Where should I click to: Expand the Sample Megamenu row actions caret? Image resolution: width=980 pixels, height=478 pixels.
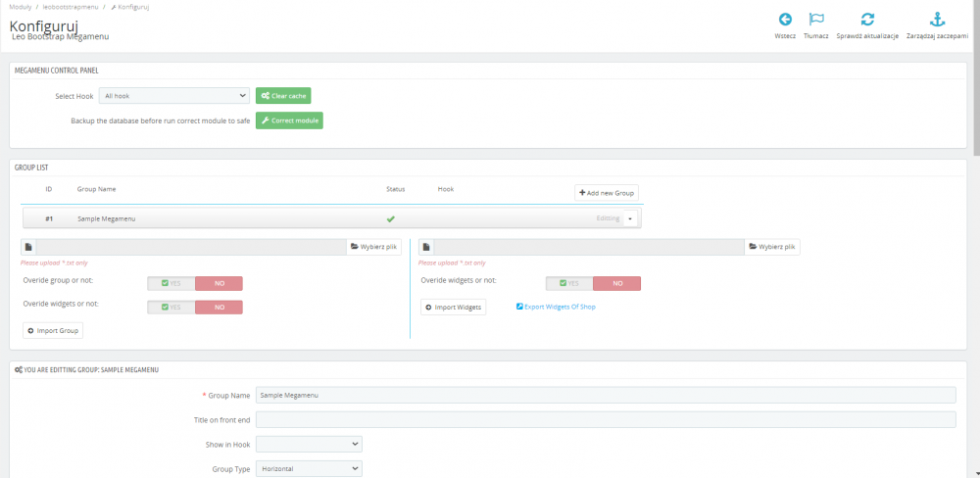coord(630,218)
